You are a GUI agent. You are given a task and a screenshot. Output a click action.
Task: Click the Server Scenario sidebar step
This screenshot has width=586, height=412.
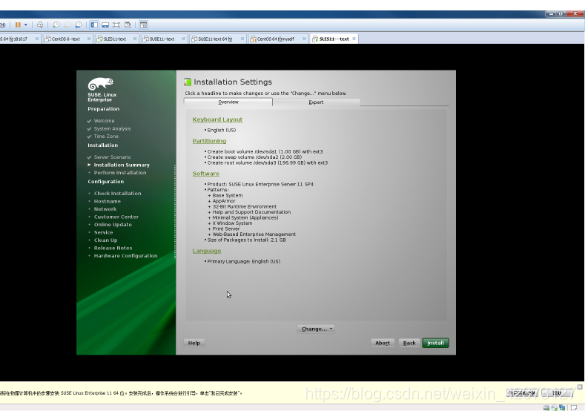[112, 157]
